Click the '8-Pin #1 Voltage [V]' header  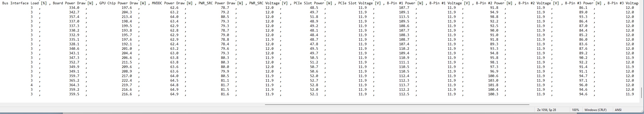[x=450, y=3]
